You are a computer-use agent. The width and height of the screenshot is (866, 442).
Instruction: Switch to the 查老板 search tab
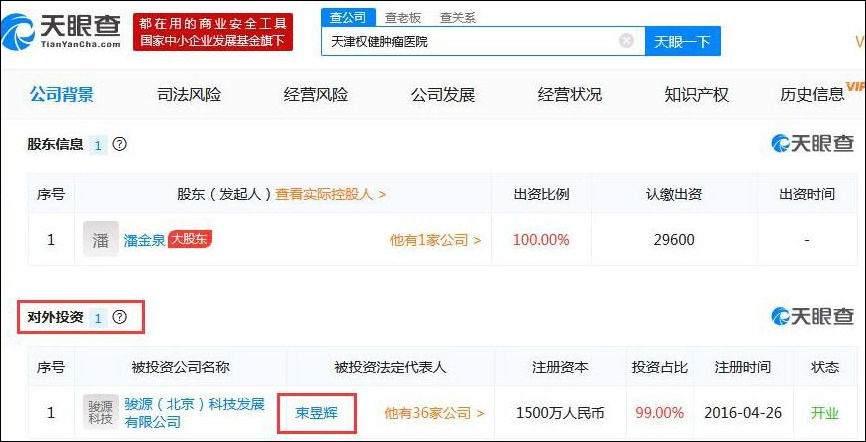pyautogui.click(x=403, y=18)
